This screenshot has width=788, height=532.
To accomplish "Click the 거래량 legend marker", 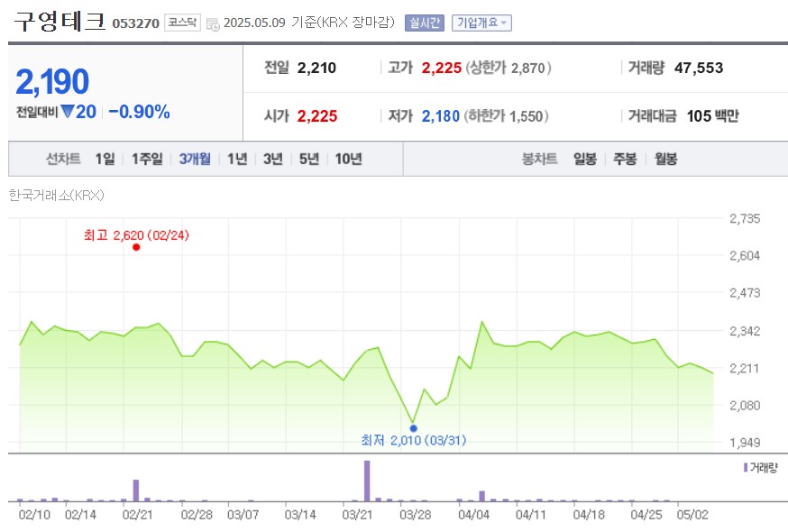I will click(x=746, y=468).
